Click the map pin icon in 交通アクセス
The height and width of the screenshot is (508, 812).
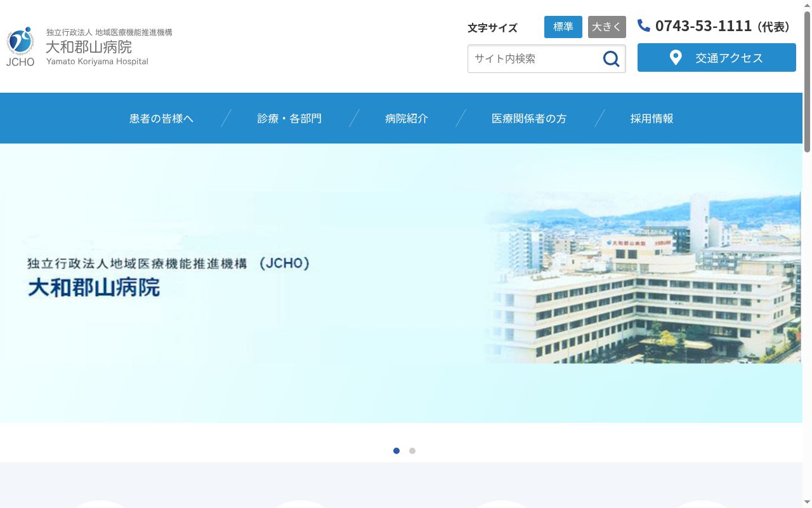pyautogui.click(x=676, y=58)
